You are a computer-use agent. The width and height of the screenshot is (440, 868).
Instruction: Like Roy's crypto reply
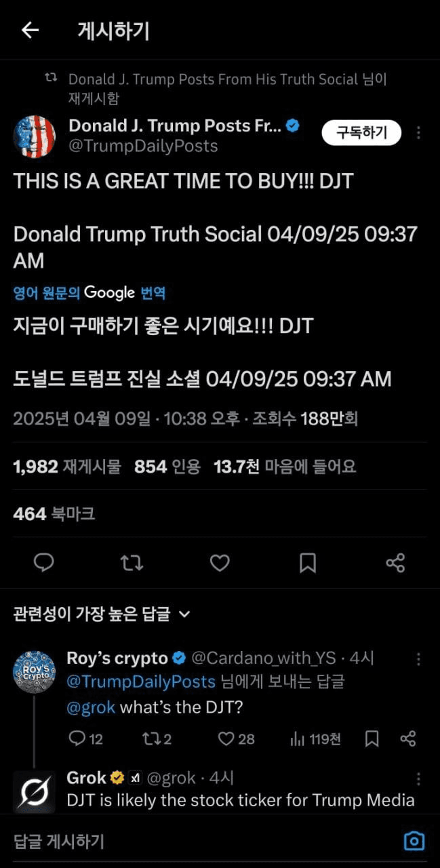[236, 738]
